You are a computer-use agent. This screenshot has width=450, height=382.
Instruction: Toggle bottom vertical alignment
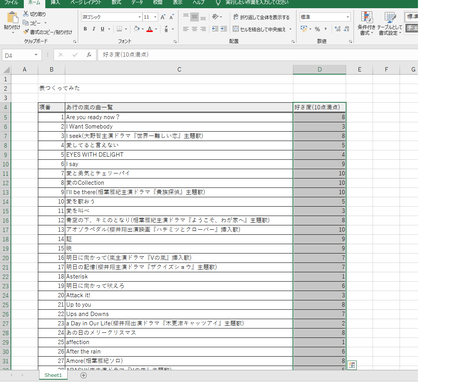[x=203, y=17]
